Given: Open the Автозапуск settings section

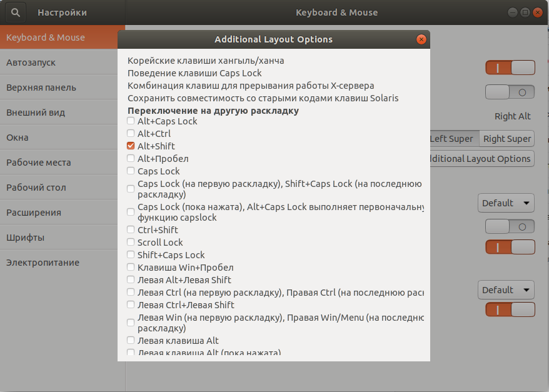Looking at the screenshot, I should pos(31,63).
